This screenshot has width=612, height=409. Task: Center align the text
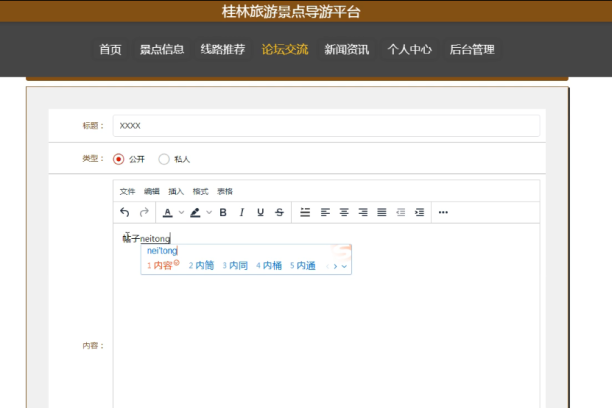[x=344, y=212]
